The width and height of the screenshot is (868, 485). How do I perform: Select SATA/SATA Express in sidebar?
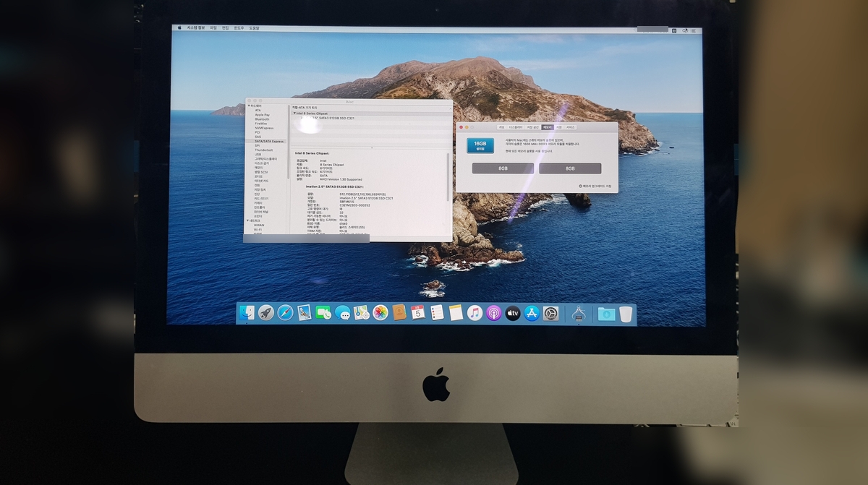(x=267, y=142)
